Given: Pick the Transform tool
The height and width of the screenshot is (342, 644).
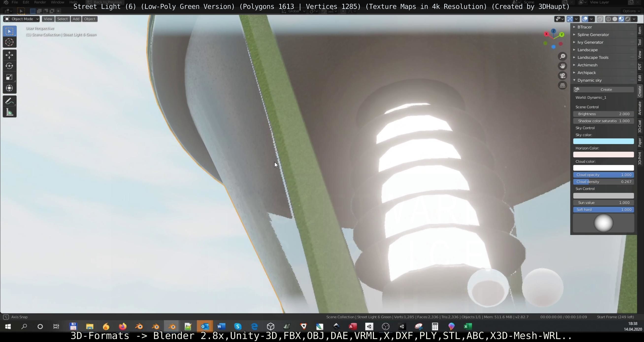Looking at the screenshot, I should pos(10,88).
